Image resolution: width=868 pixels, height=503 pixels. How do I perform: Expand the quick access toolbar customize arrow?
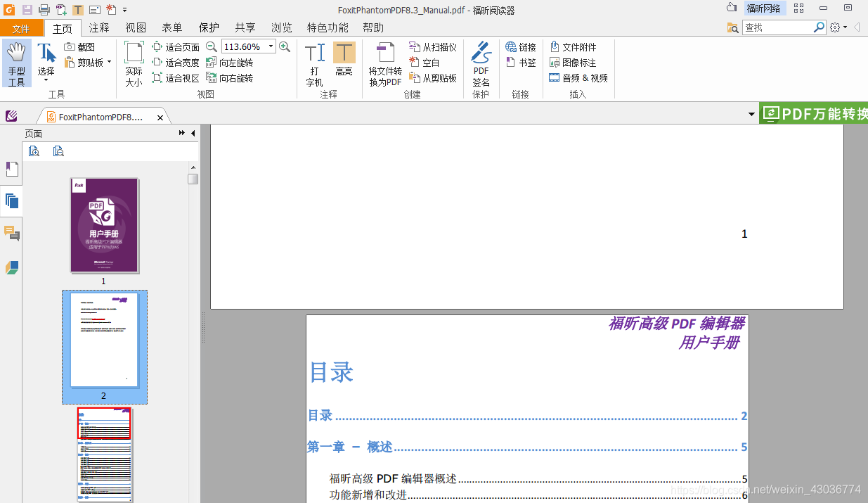[124, 9]
